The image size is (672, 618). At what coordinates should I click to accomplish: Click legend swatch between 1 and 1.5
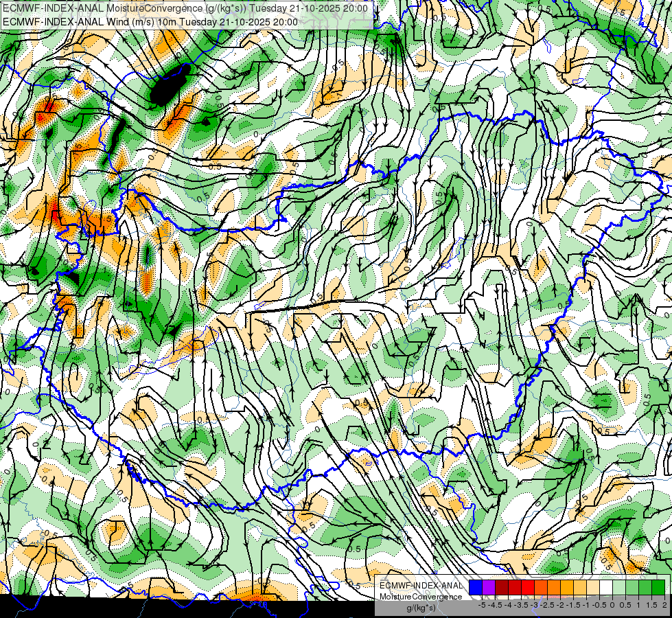click(x=645, y=588)
